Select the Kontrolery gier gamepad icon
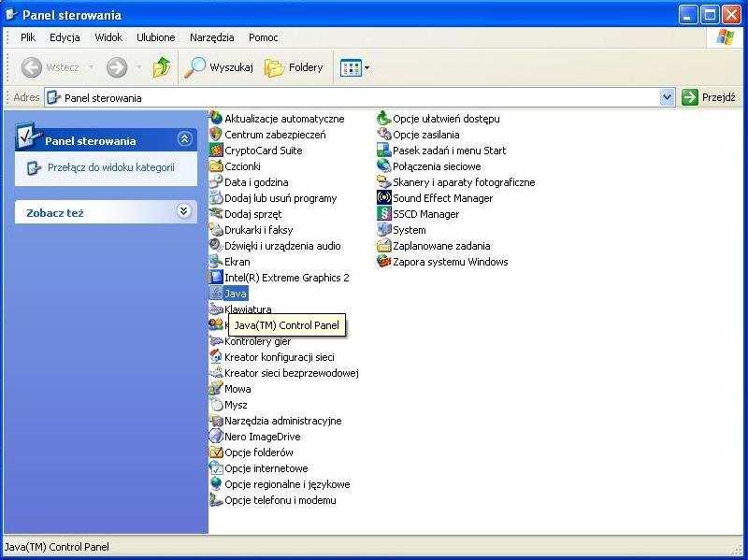Viewport: 748px width, 560px height. point(216,341)
